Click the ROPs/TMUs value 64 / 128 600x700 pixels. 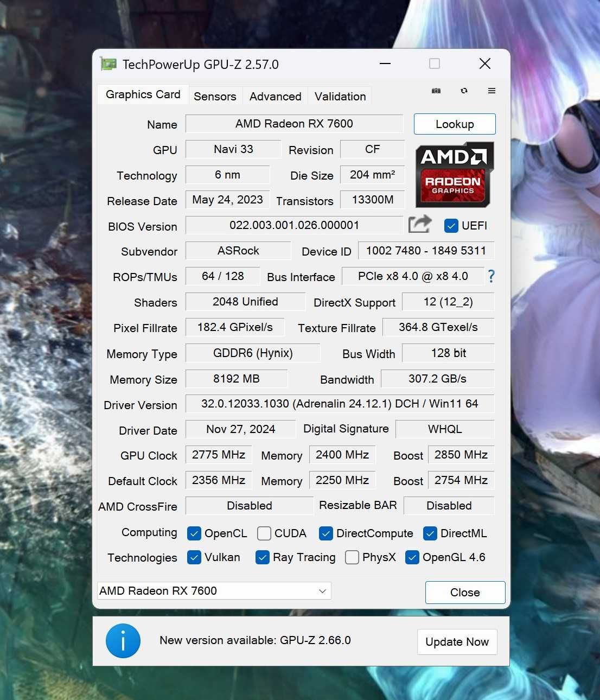click(x=222, y=276)
